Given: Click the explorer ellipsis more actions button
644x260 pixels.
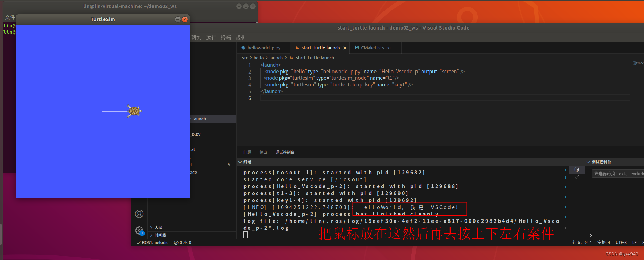Looking at the screenshot, I should (228, 48).
